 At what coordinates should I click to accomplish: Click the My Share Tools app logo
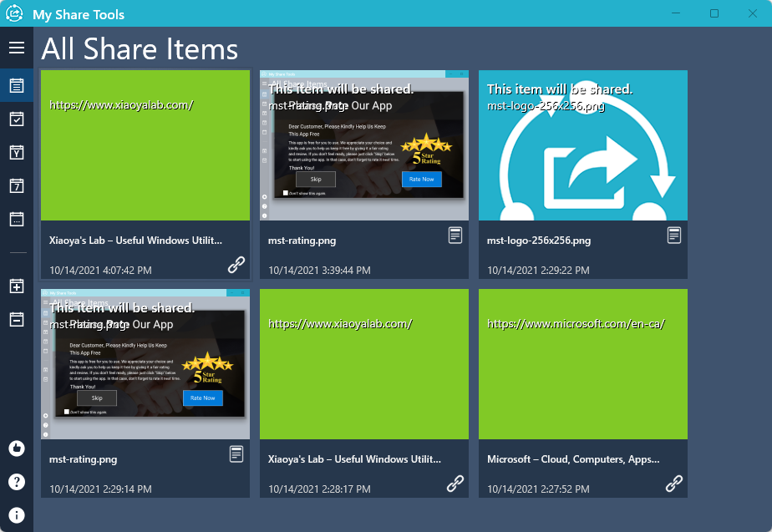pyautogui.click(x=14, y=14)
